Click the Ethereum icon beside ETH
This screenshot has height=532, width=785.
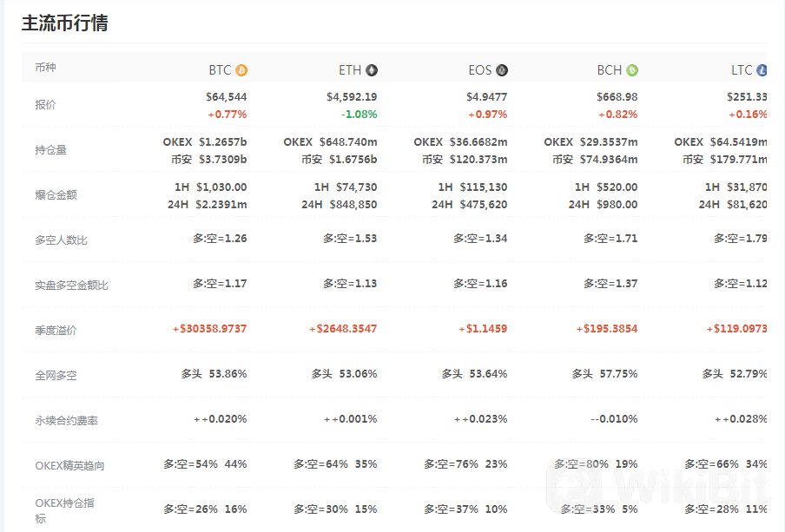[372, 70]
